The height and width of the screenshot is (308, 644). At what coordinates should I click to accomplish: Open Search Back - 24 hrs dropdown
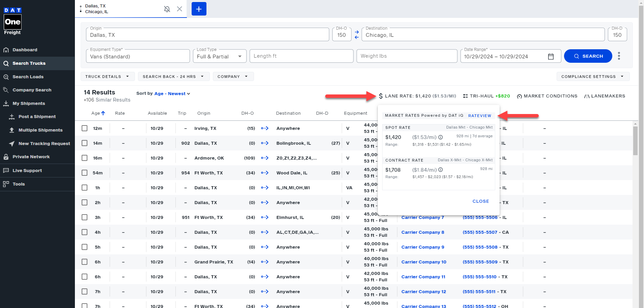click(x=174, y=77)
